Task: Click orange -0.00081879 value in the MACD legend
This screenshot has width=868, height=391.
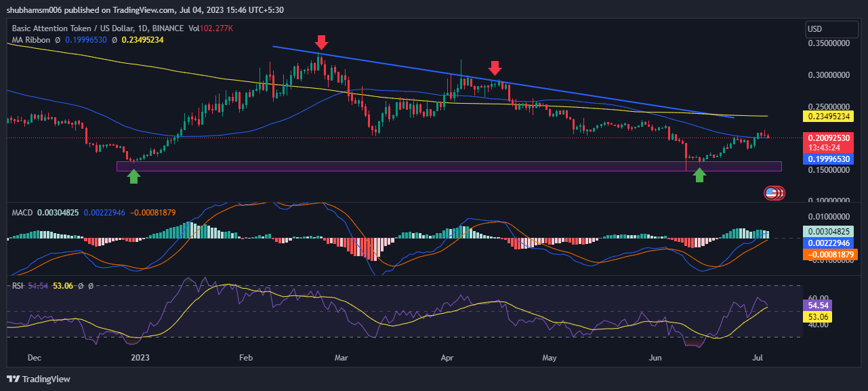Action: coord(152,213)
